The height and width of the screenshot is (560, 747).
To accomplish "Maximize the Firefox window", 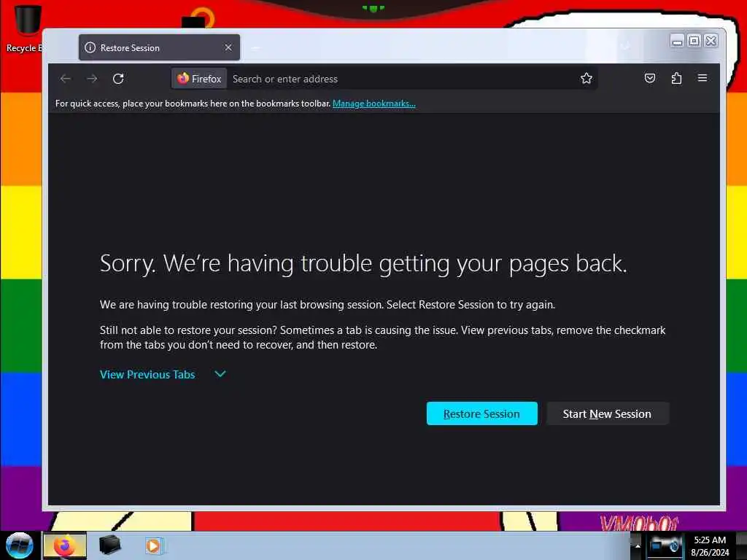I will coord(694,42).
